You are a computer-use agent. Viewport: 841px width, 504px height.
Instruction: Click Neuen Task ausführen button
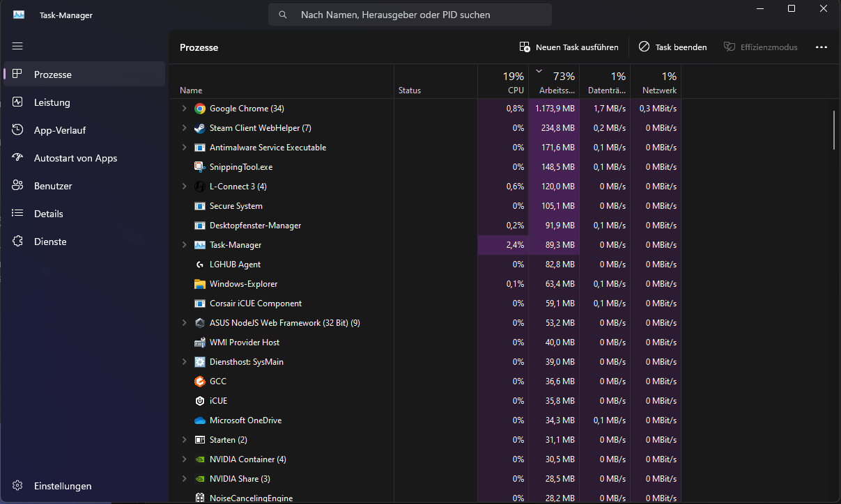coord(569,47)
